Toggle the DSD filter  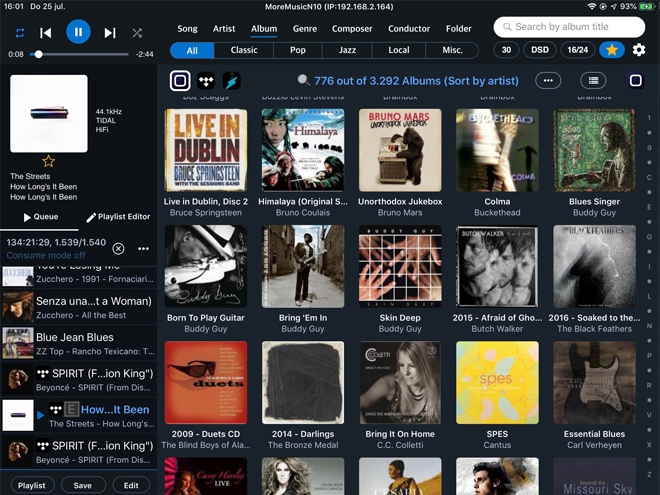540,50
